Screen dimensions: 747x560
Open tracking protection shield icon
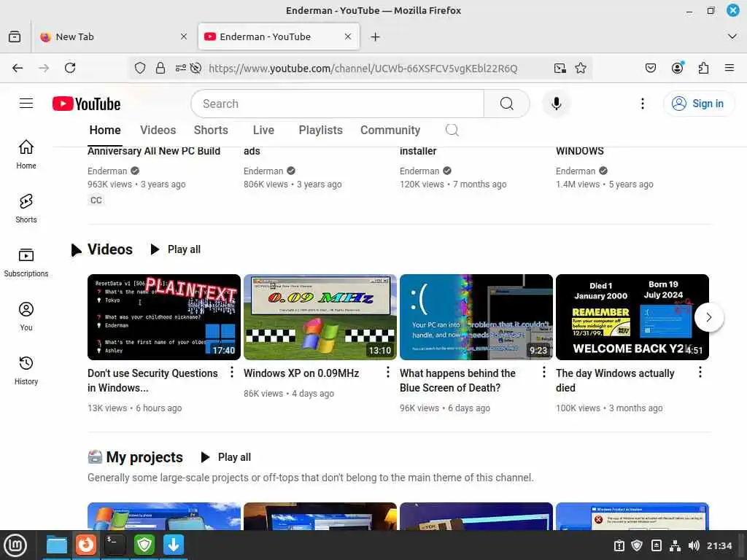pyautogui.click(x=139, y=68)
